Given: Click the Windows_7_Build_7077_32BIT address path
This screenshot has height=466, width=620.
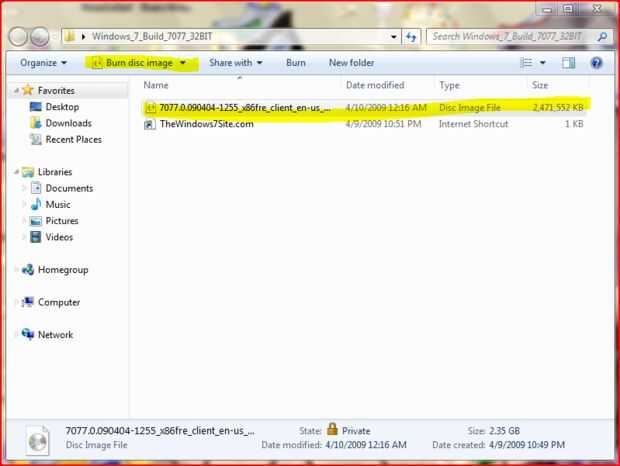Looking at the screenshot, I should point(152,37).
